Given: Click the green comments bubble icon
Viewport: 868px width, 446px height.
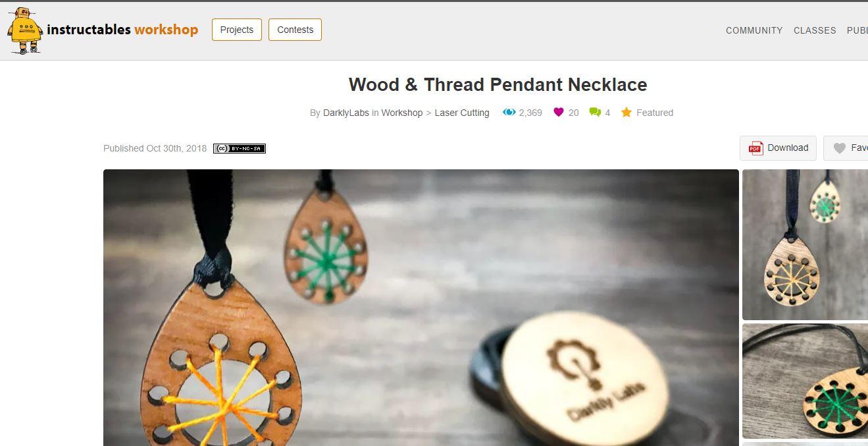Looking at the screenshot, I should 595,113.
